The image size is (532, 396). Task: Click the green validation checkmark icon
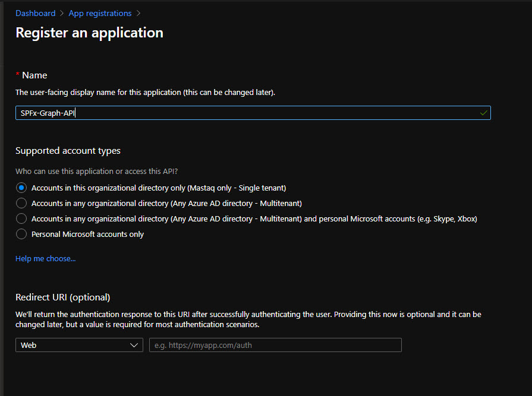[x=483, y=113]
